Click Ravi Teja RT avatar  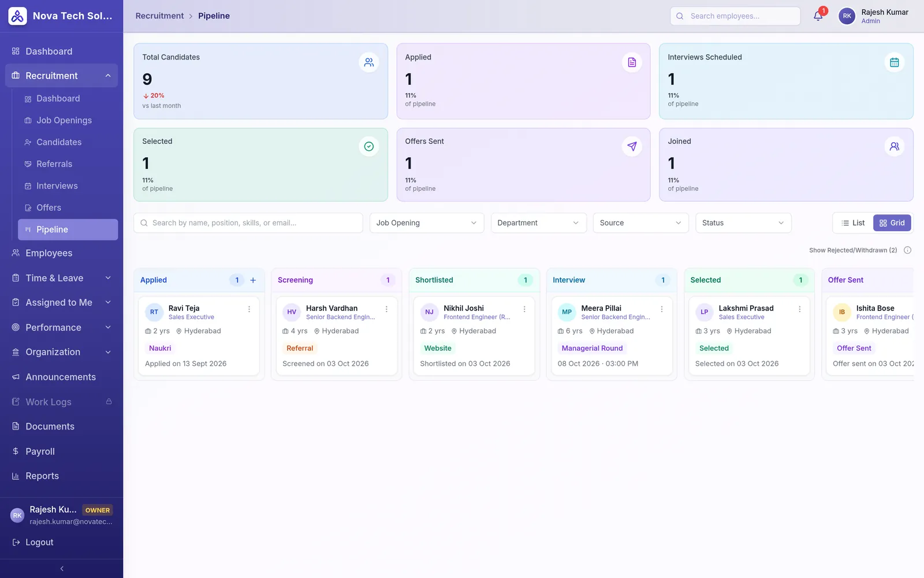(154, 312)
